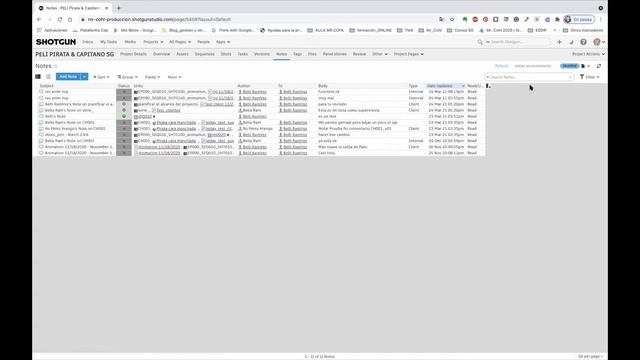Open a new browser tab with plus
Image resolution: width=640 pixels, height=360 pixels.
[x=119, y=8]
